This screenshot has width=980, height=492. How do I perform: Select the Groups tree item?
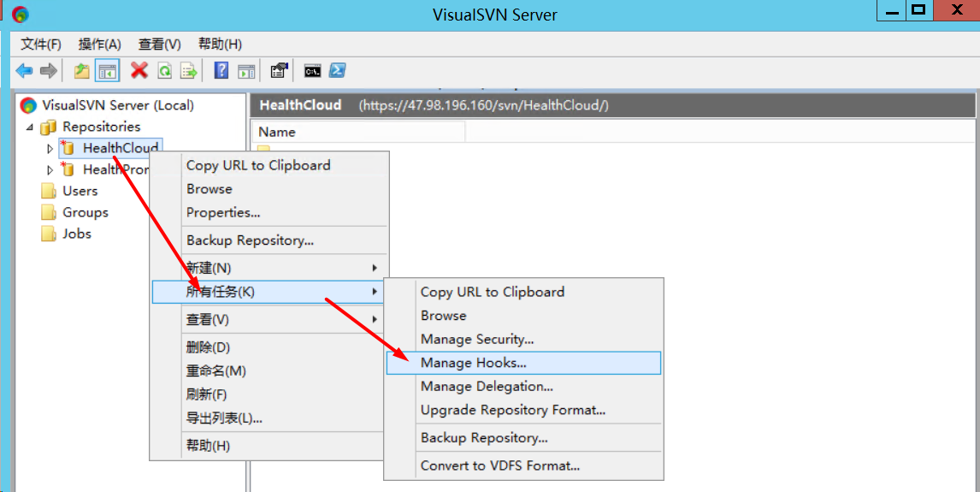tap(86, 212)
